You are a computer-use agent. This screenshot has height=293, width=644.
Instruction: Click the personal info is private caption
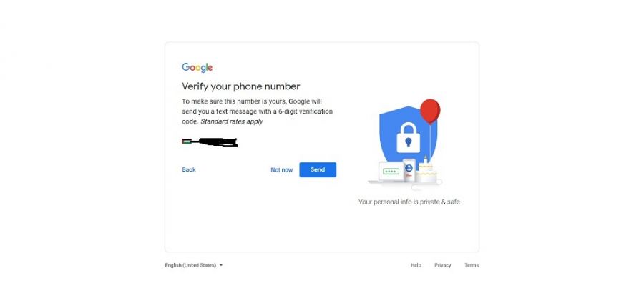pos(409,202)
